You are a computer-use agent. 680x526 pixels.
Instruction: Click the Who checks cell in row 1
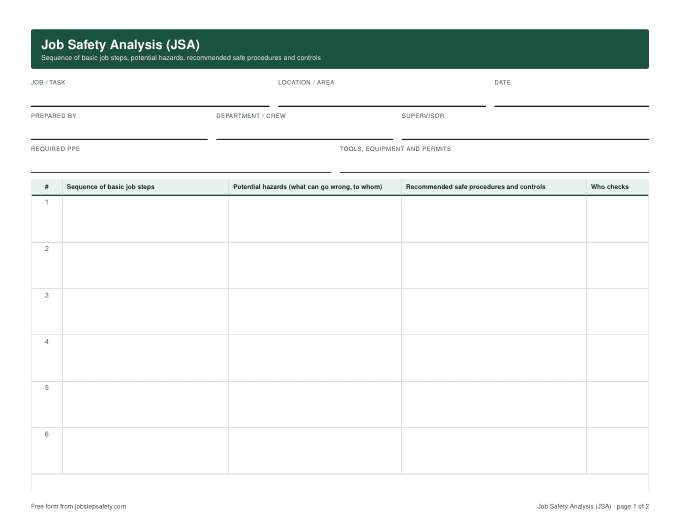click(x=618, y=219)
